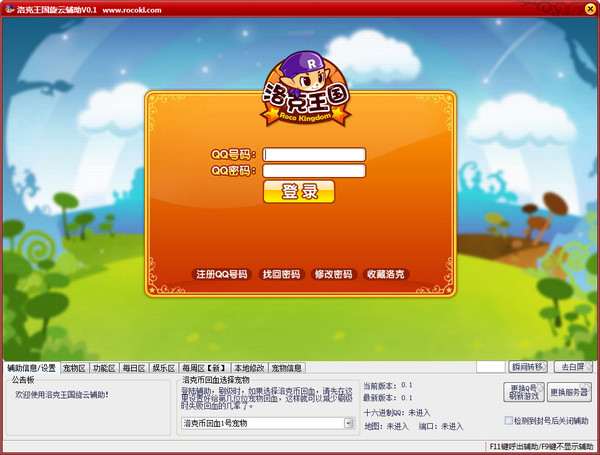Enable 检测到封号后关闭辅助 checkbox

pyautogui.click(x=509, y=421)
